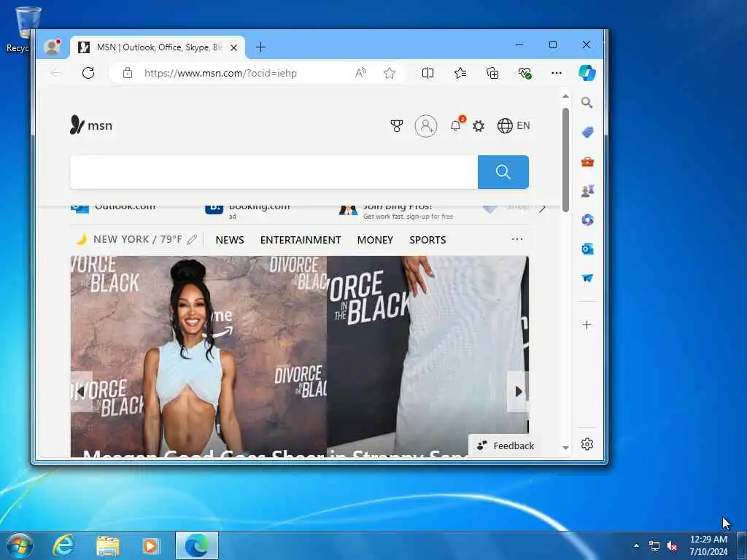Open sidebar Microsoft 365 icon

coord(587,219)
